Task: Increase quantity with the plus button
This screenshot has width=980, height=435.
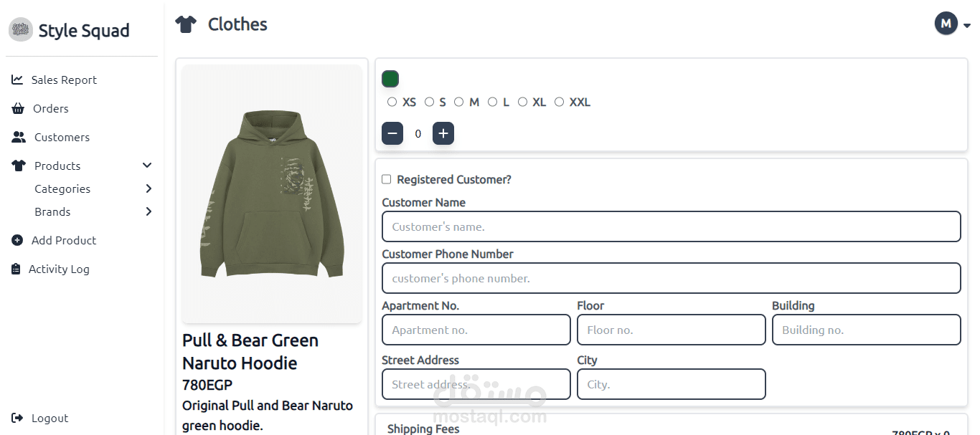Action: coord(443,133)
